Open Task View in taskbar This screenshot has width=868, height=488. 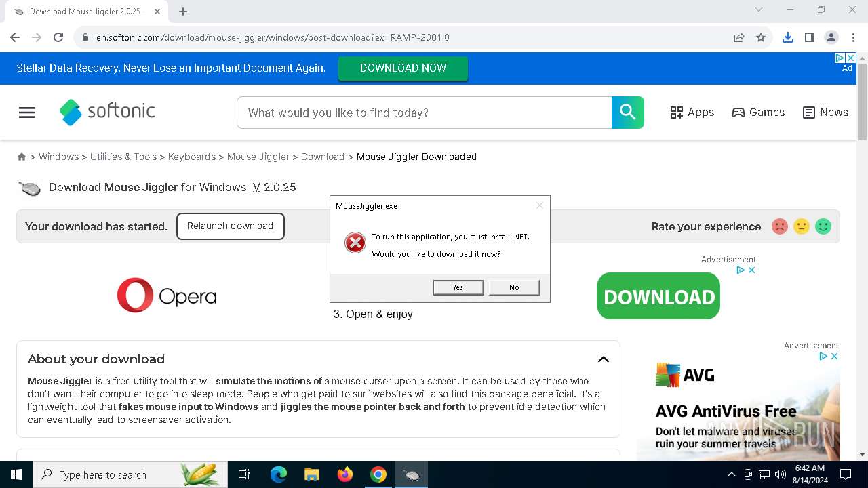[244, 474]
